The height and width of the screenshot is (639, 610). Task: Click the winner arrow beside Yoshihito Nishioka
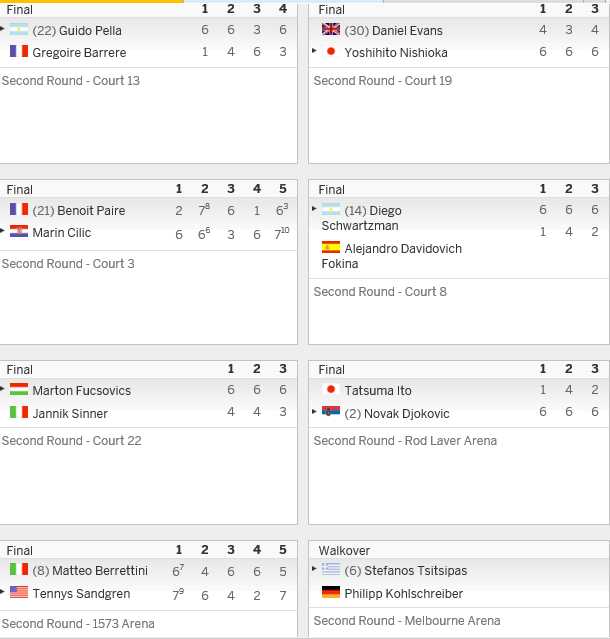pyautogui.click(x=314, y=51)
